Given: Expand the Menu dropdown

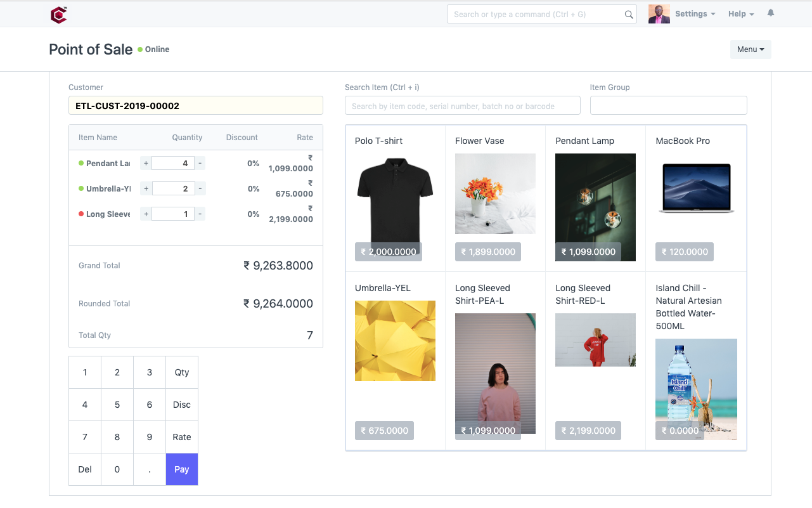Looking at the screenshot, I should [750, 49].
